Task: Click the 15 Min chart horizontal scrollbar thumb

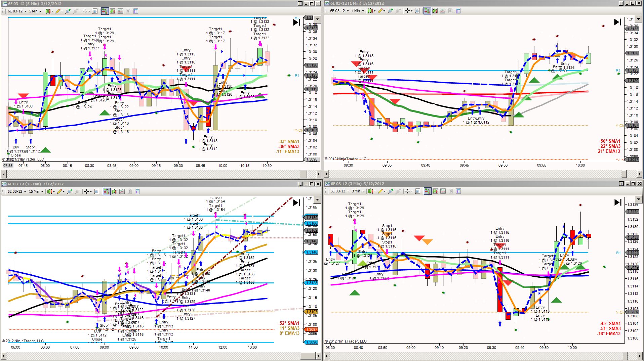Action: tap(308, 356)
